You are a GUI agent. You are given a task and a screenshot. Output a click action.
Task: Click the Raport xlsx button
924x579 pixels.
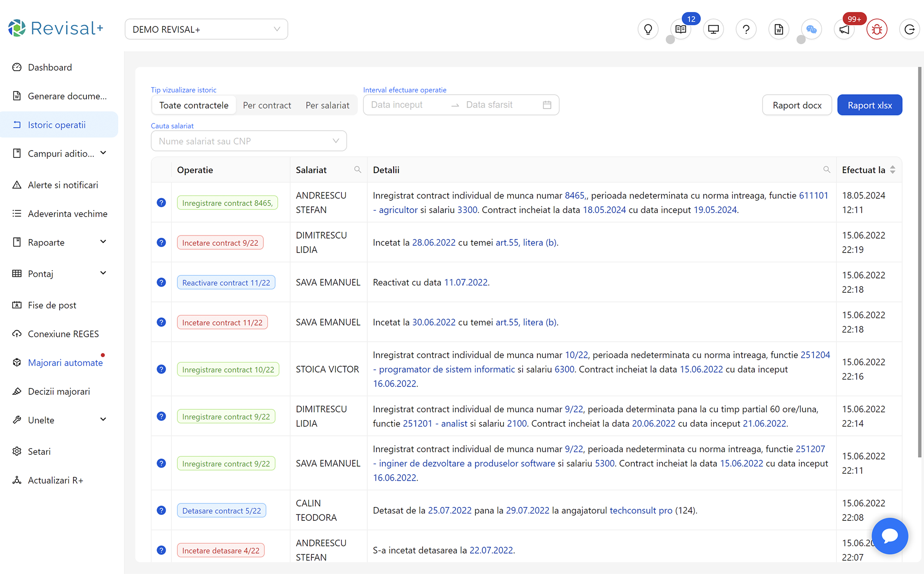869,105
